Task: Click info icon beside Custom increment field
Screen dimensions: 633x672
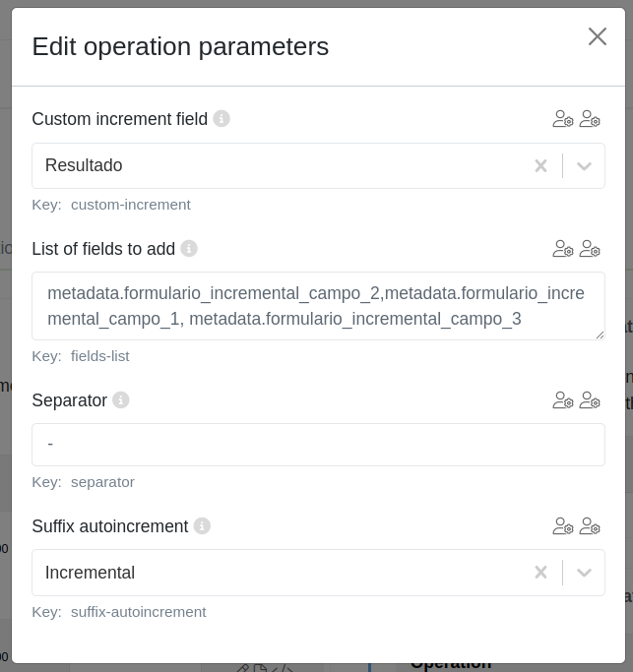Action: [222, 119]
